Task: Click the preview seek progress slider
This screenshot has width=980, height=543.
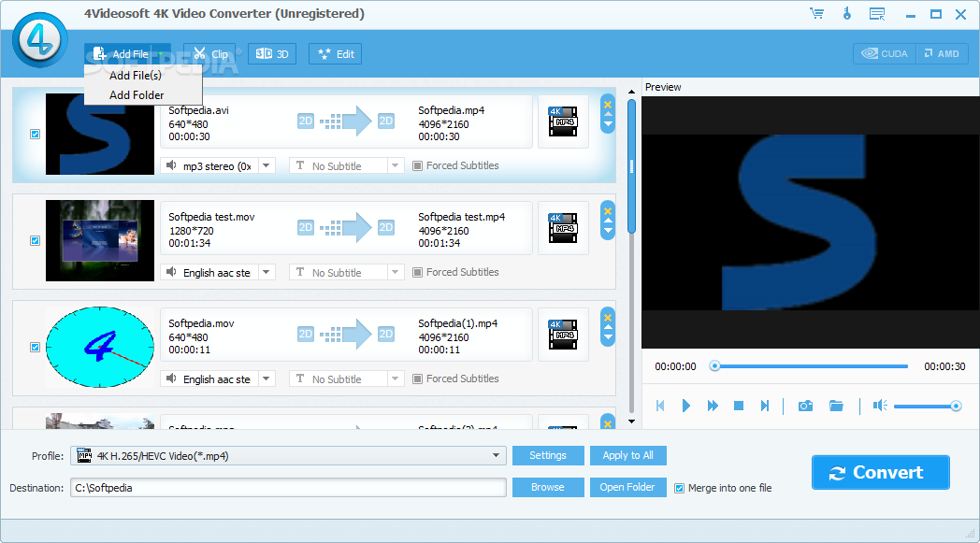Action: [x=810, y=366]
